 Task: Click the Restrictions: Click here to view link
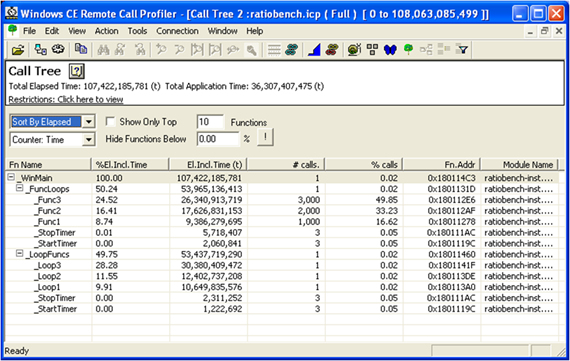click(66, 99)
